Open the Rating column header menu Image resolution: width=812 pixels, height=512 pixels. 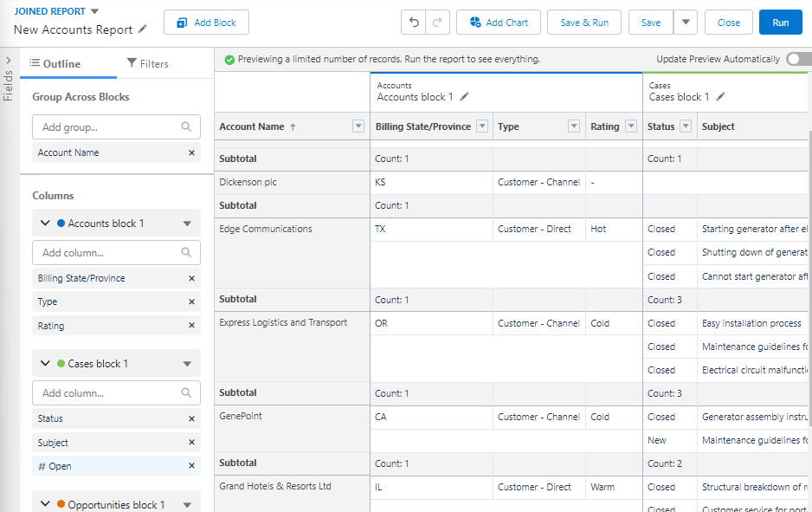[630, 126]
